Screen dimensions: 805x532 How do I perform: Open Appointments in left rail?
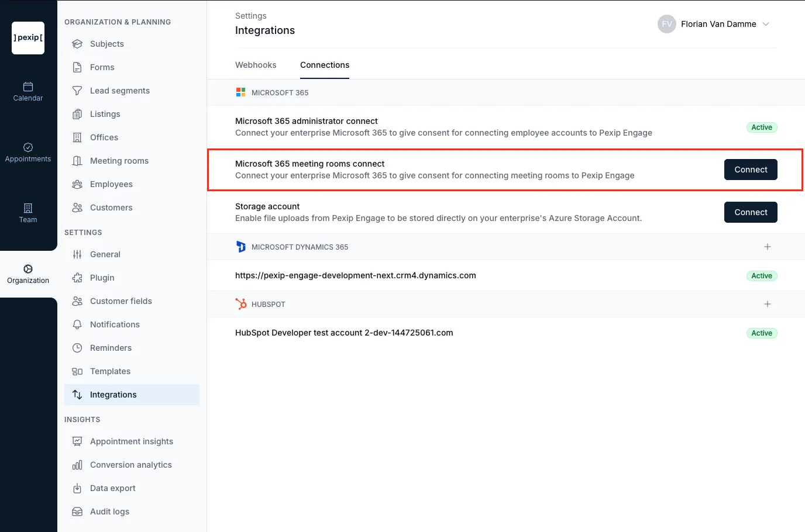coord(28,153)
